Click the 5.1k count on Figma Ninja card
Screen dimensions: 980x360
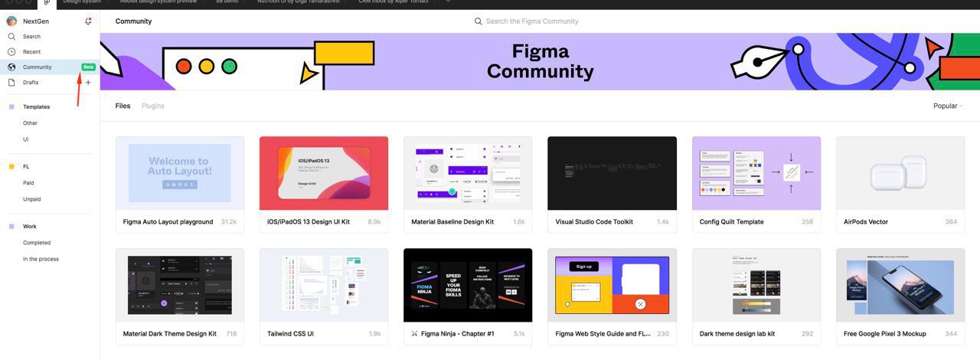click(518, 334)
